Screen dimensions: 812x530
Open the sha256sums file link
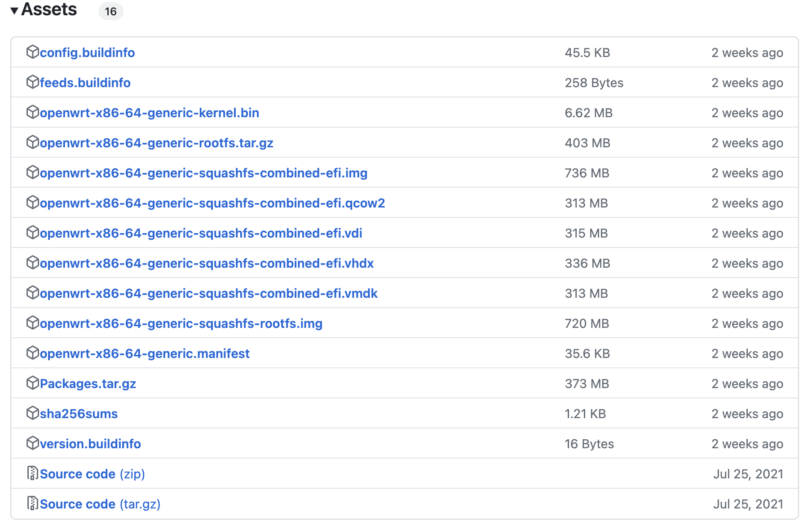[79, 414]
